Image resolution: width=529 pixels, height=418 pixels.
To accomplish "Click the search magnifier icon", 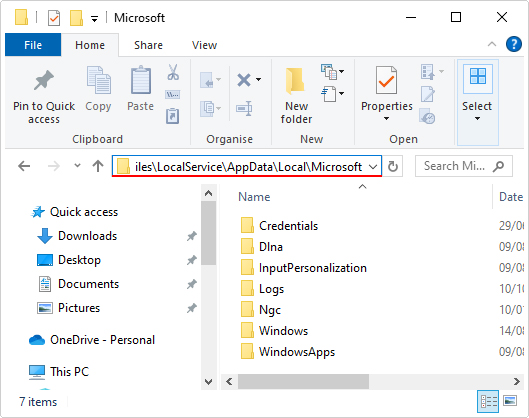I will (x=498, y=166).
